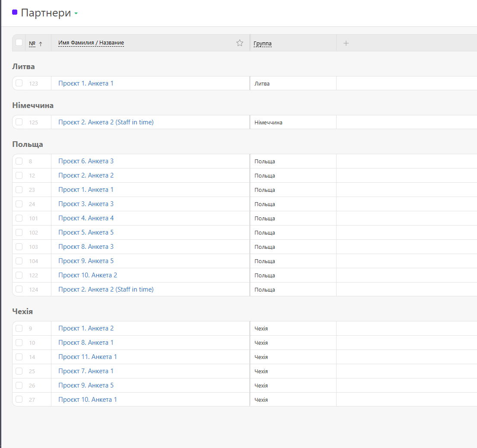The width and height of the screenshot is (477, 448).
Task: Click the "Группа" column header
Action: coord(263,44)
